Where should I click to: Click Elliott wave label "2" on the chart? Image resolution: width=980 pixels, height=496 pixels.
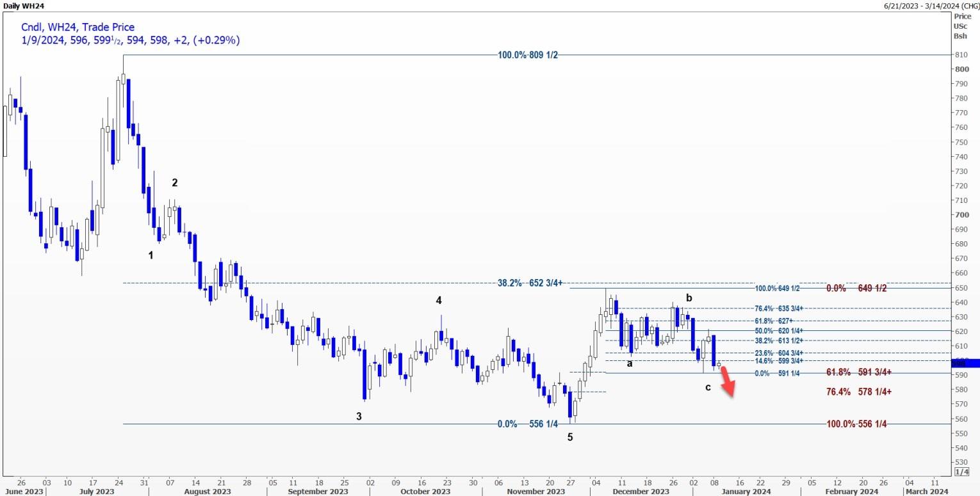174,182
